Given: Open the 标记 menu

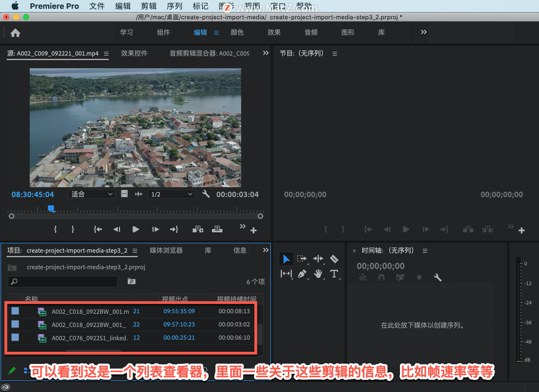Looking at the screenshot, I should (200, 6).
